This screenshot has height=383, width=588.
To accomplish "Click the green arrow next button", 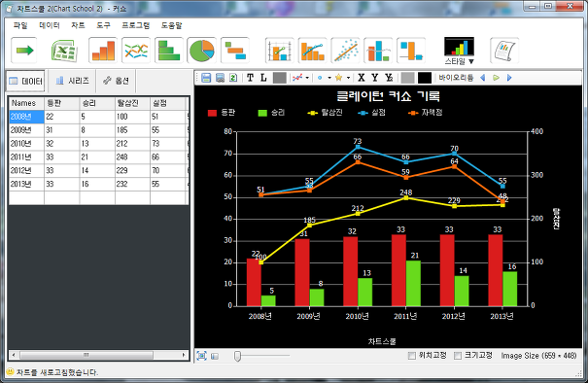I will coord(24,51).
